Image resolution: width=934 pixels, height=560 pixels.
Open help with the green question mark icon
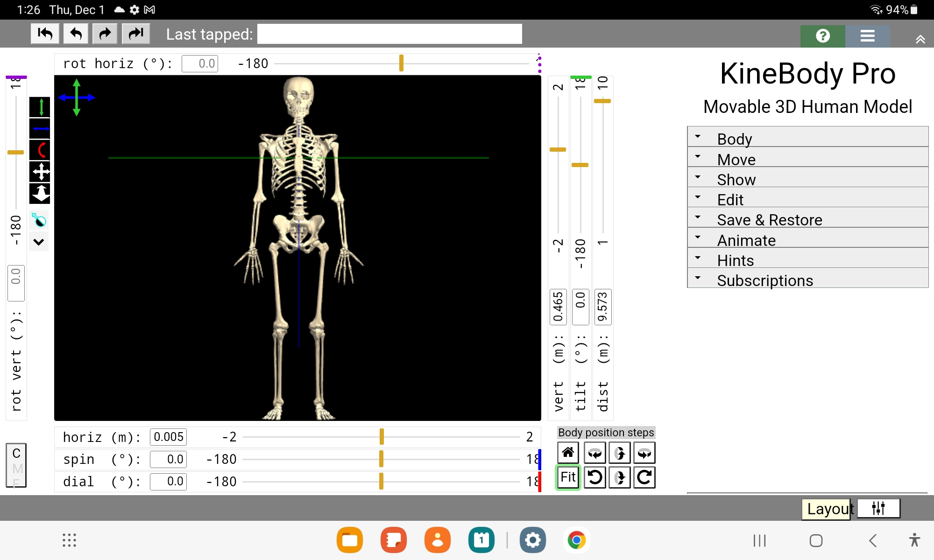[823, 36]
